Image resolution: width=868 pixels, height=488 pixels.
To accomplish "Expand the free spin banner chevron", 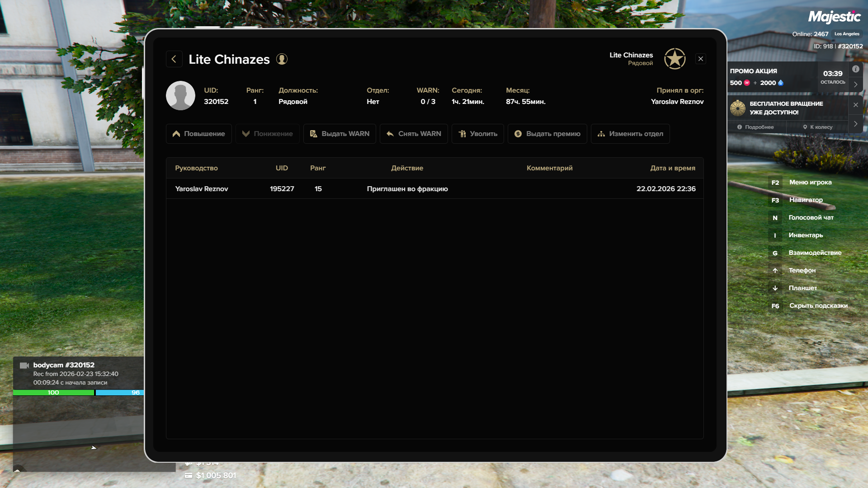I will (x=855, y=124).
